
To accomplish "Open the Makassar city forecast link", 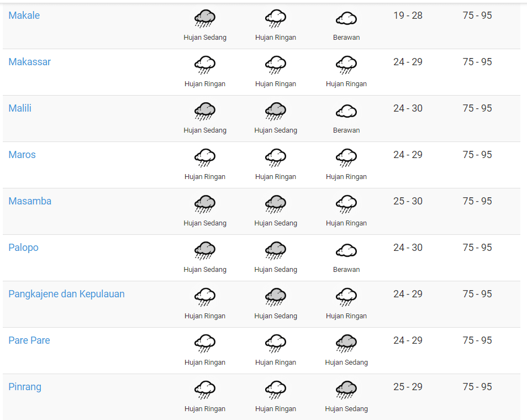I will (x=30, y=62).
